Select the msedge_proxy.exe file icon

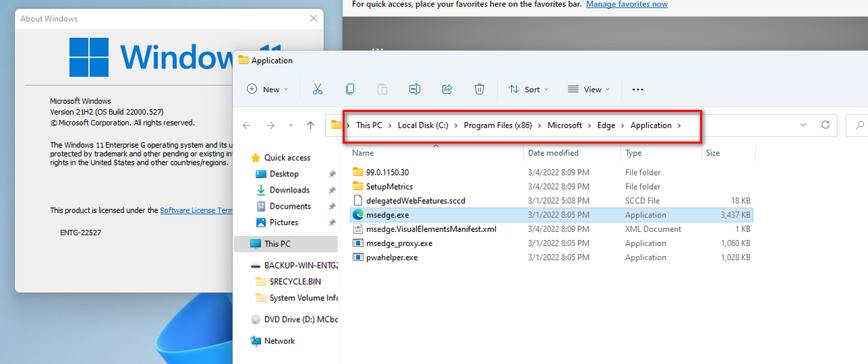point(358,243)
